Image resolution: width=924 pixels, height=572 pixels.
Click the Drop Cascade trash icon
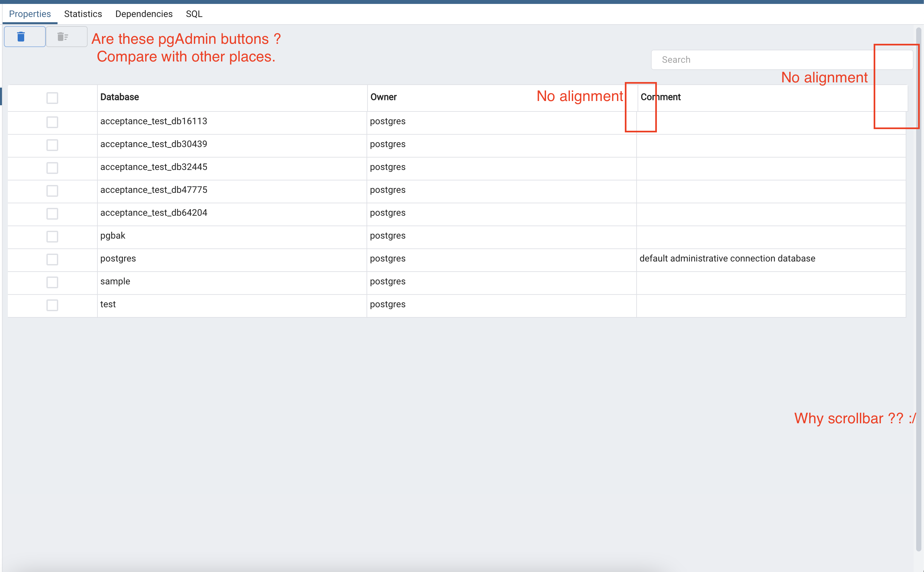[63, 37]
